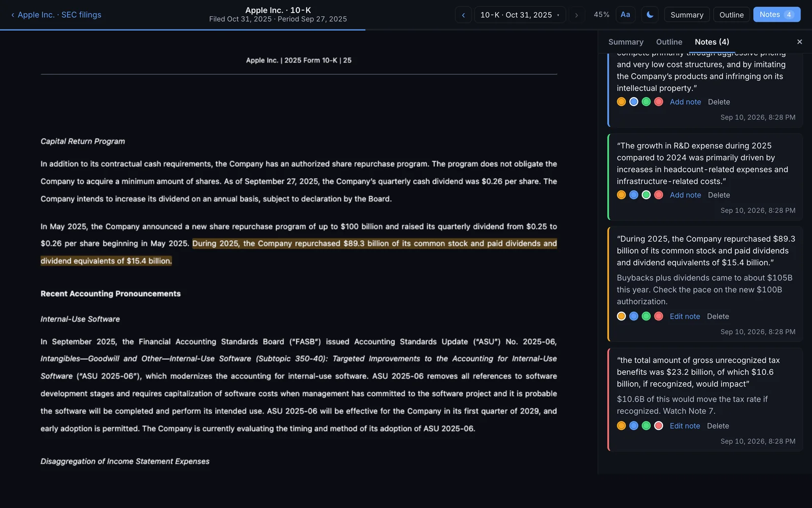Set the unrecognized tax benefits note to blue
Viewport: 812px width, 508px height.
(x=633, y=426)
